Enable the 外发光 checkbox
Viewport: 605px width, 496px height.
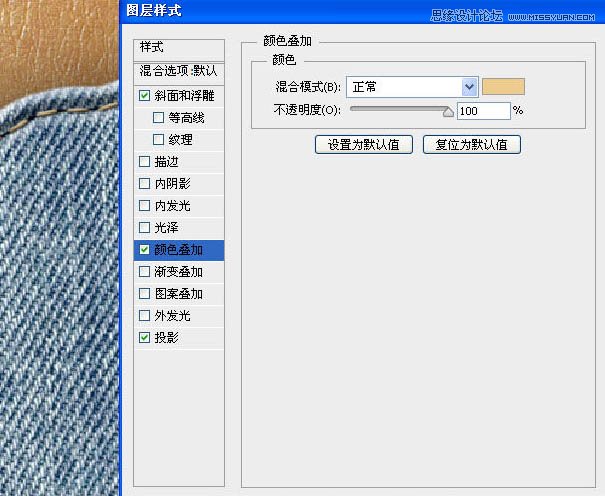click(144, 315)
